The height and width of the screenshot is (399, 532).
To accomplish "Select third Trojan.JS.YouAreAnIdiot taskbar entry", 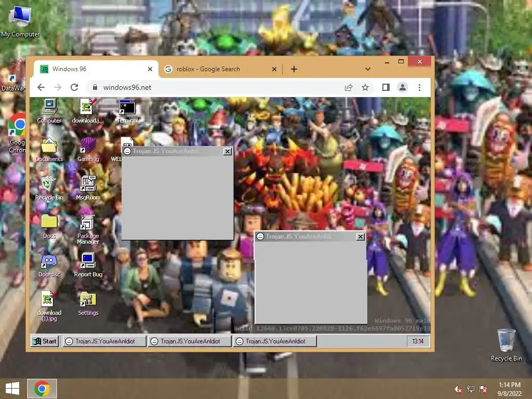I will [275, 341].
